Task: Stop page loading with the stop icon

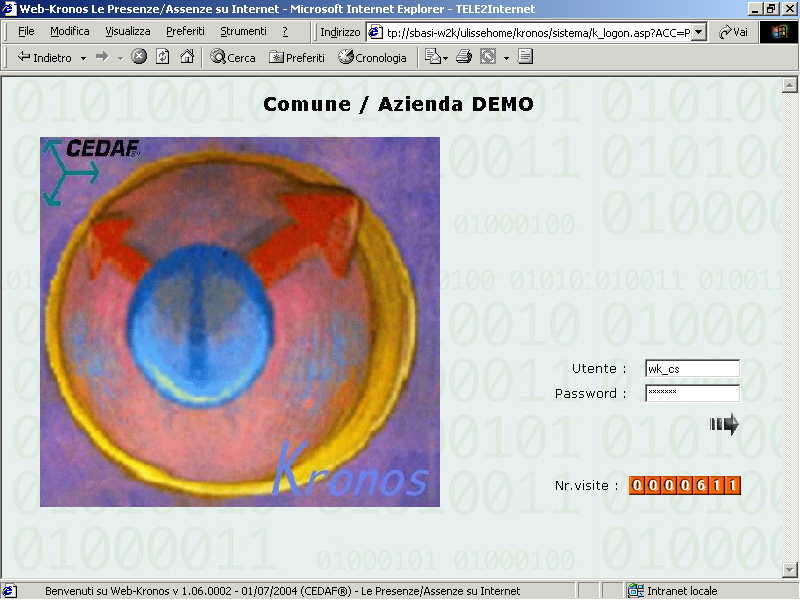Action: pos(139,56)
